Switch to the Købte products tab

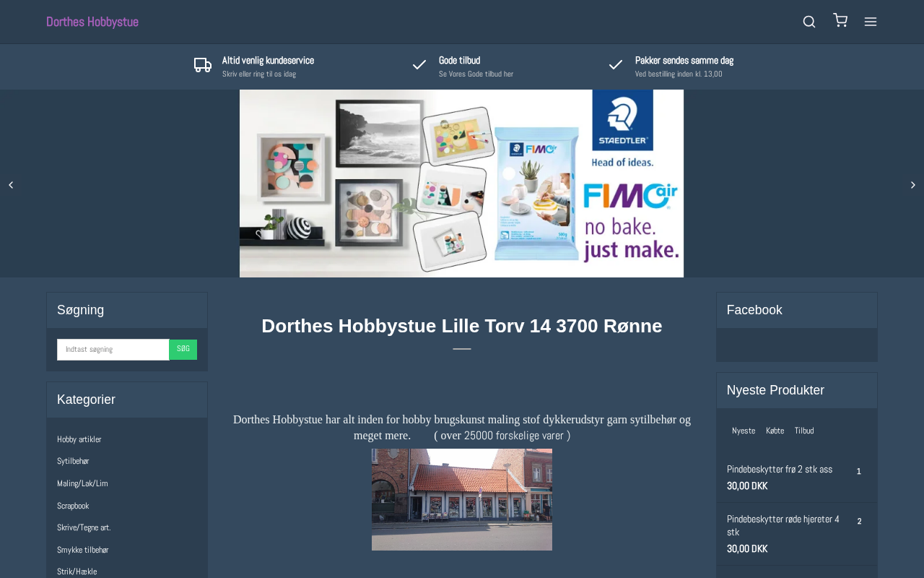(775, 431)
